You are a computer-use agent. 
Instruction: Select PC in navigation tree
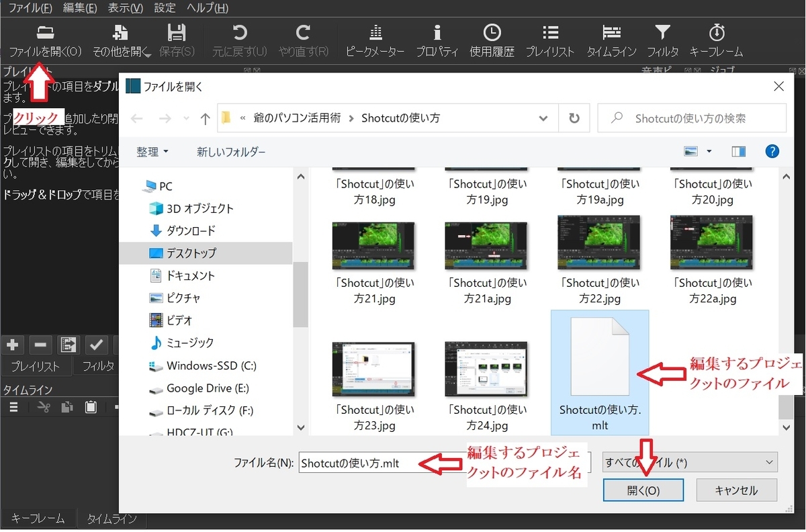click(x=165, y=186)
